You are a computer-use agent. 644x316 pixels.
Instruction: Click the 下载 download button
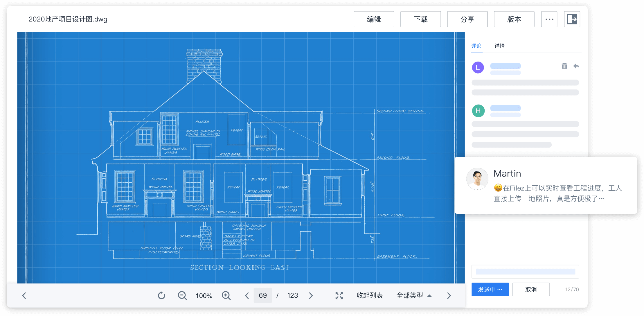(420, 19)
